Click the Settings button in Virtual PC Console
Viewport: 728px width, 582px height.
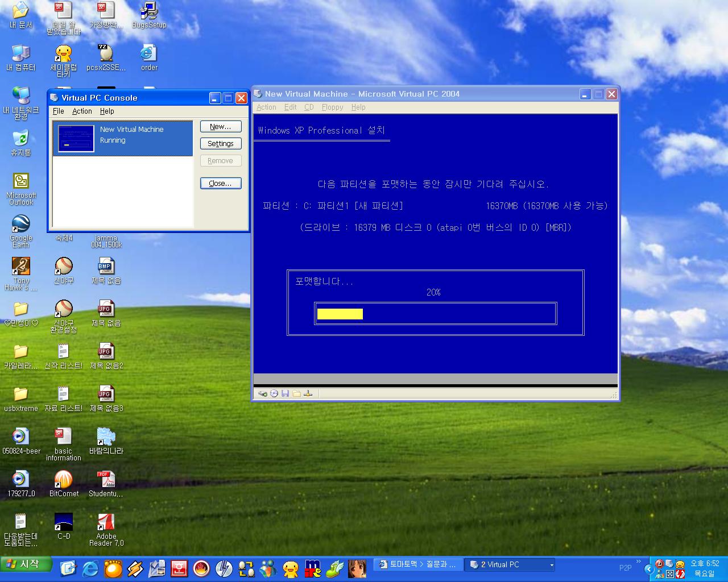point(221,144)
